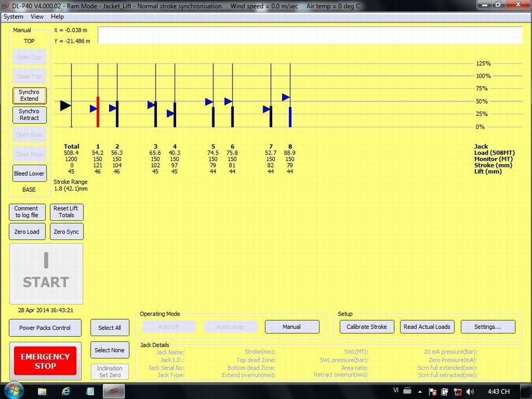Select the red stroke bar of jack 1
This screenshot has width=532, height=399.
98,112
